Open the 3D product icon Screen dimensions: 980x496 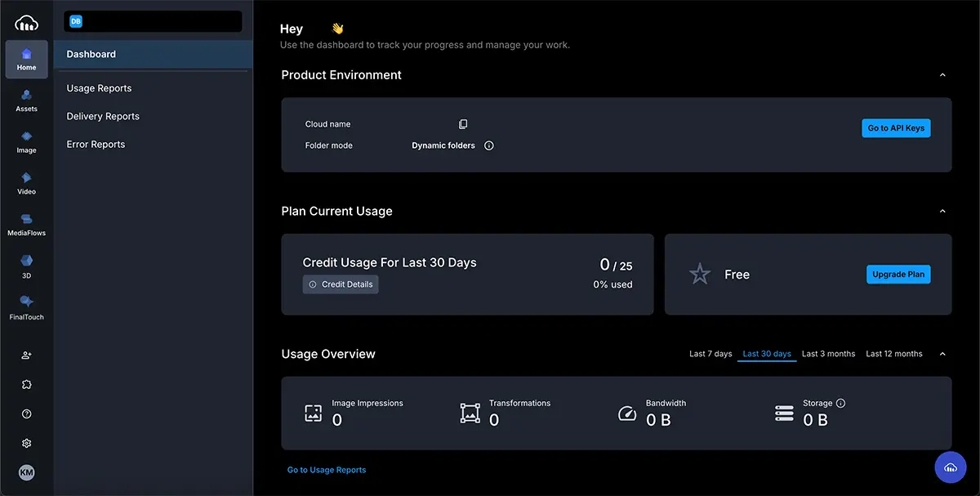point(26,266)
